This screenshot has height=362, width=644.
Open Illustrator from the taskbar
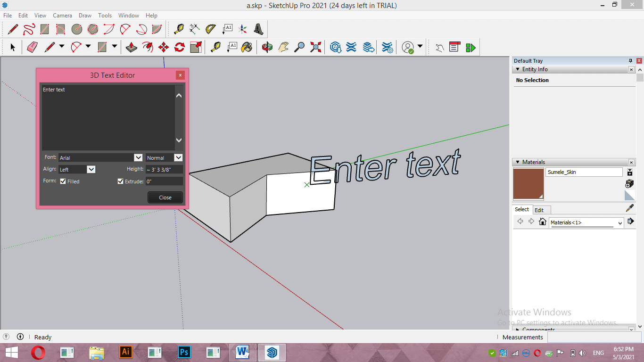125,352
